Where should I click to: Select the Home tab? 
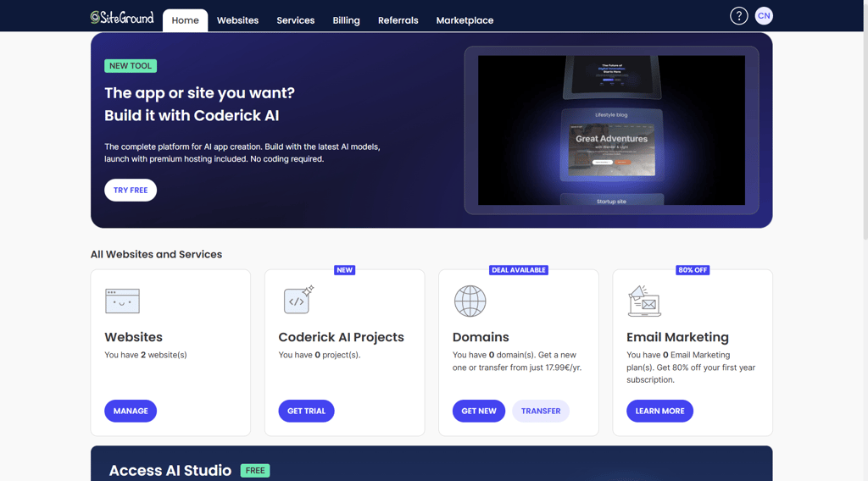coord(185,20)
